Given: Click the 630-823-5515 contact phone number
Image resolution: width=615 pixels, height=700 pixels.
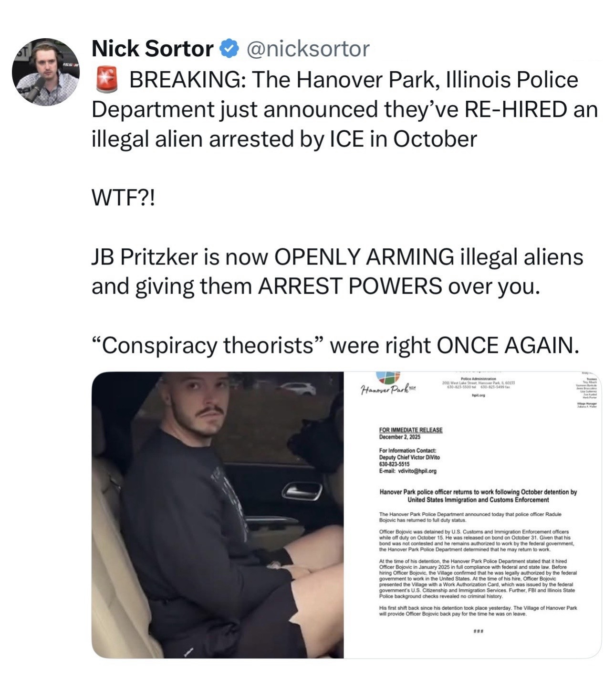Looking at the screenshot, I should pos(394,464).
